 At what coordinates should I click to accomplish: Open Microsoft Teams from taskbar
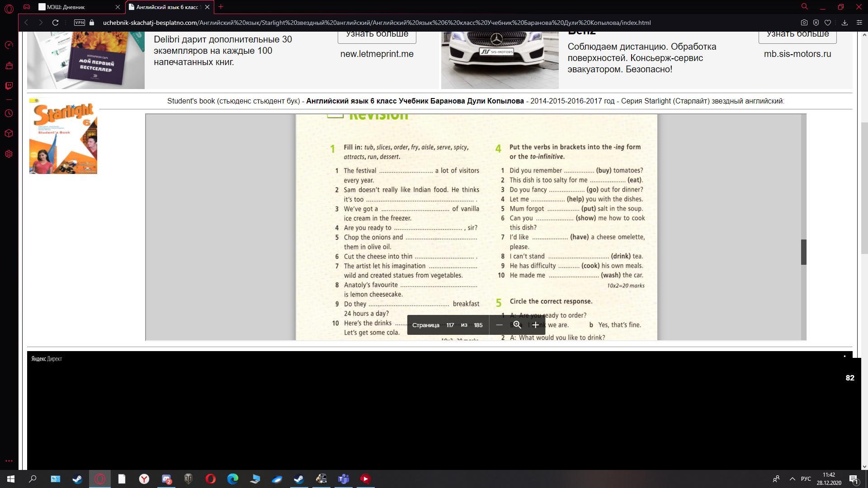tap(344, 479)
